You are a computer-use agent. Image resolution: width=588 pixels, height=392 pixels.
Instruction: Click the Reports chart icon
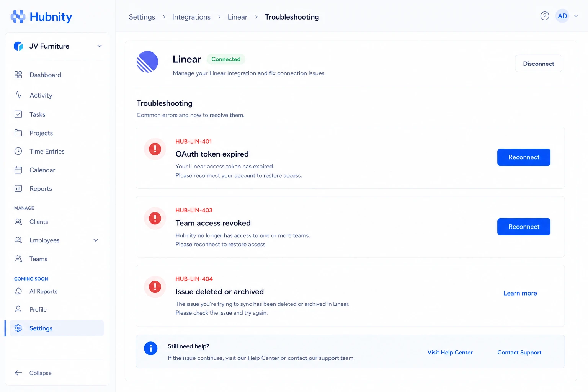click(x=18, y=188)
